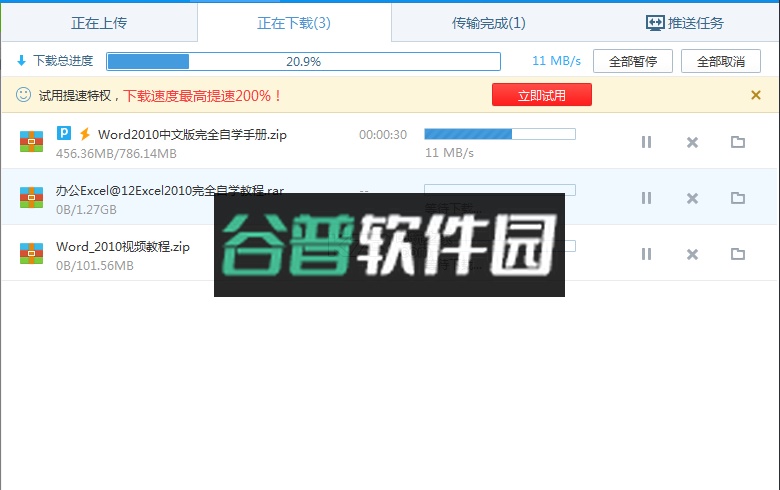Click the 下载总进度 label
Viewport: 780px width, 490px height.
click(63, 61)
